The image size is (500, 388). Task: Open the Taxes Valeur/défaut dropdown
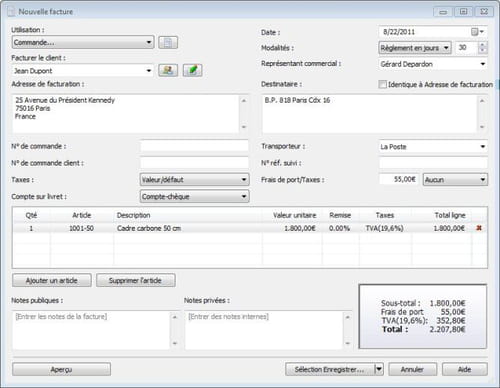click(194, 180)
